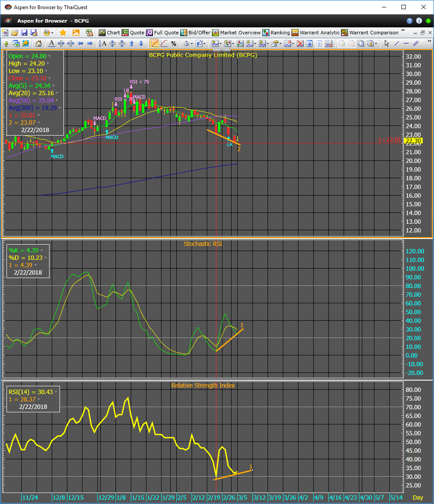434x504 pixels.
Task: Click RSI trend line left handle
Action: point(213,480)
